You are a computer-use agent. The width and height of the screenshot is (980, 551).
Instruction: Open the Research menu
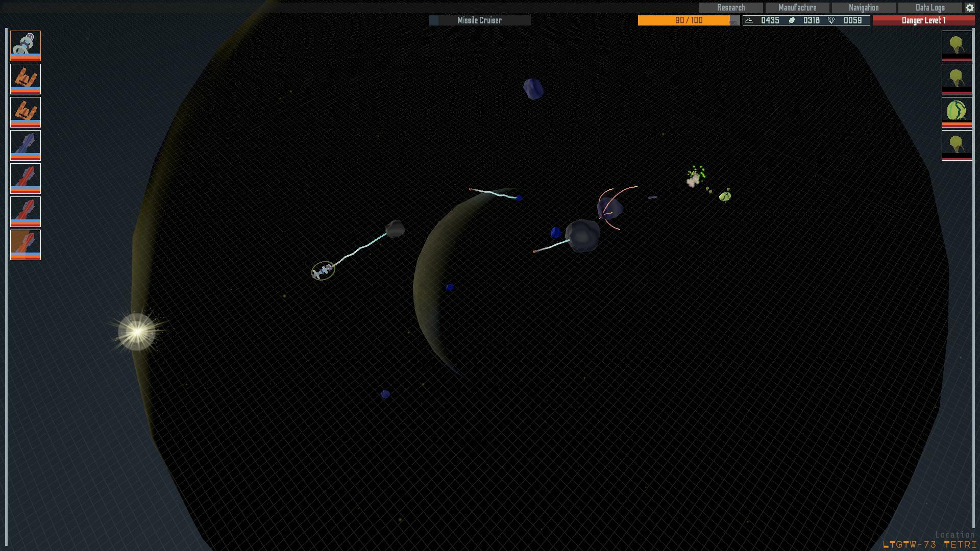(730, 8)
